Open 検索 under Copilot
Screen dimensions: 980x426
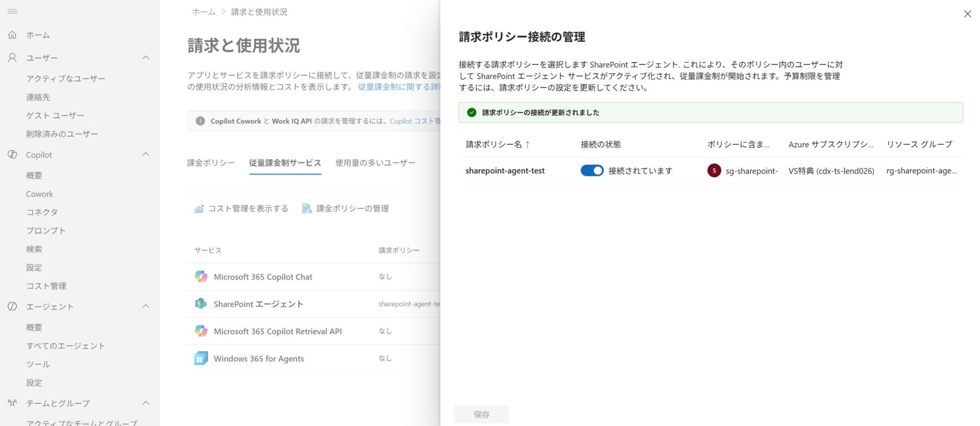click(x=34, y=249)
